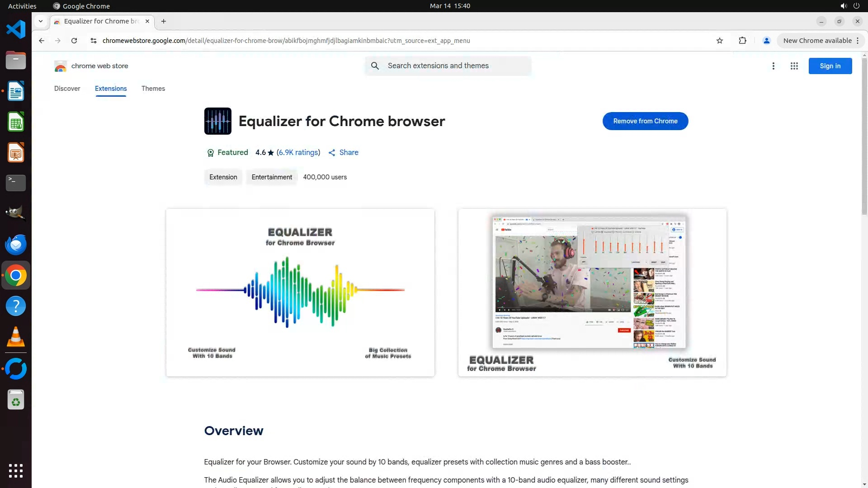
Task: Reload the current page
Action: (74, 41)
